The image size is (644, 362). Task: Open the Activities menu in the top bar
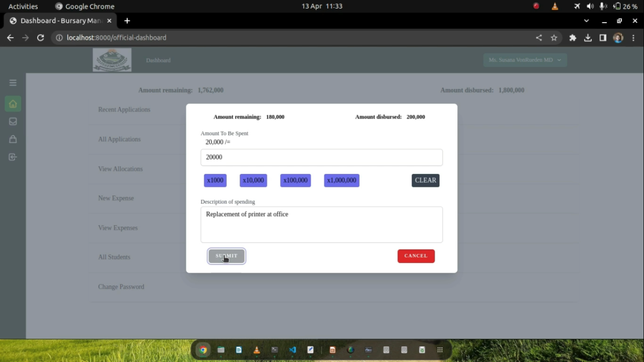[23, 6]
